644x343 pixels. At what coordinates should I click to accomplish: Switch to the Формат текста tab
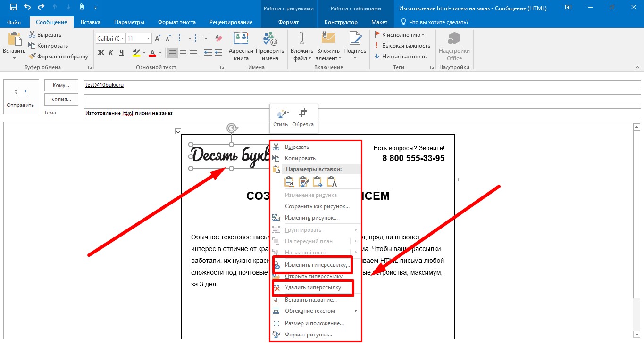tap(177, 22)
